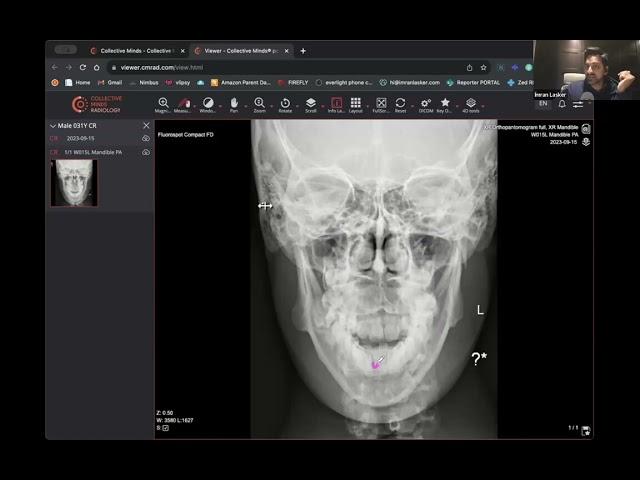Switch language with the EN button
The width and height of the screenshot is (640, 480).
tap(543, 104)
